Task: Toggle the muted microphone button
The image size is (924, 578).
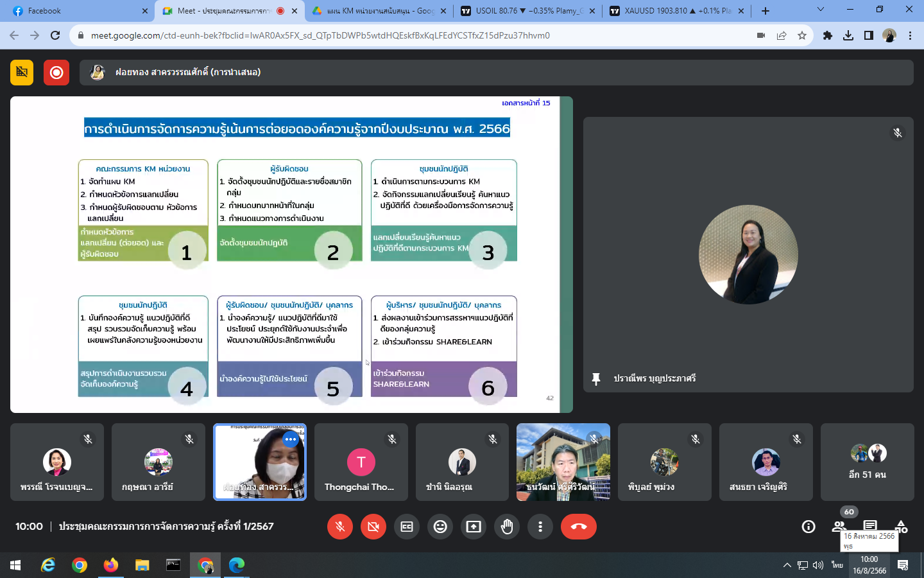Action: (x=340, y=527)
